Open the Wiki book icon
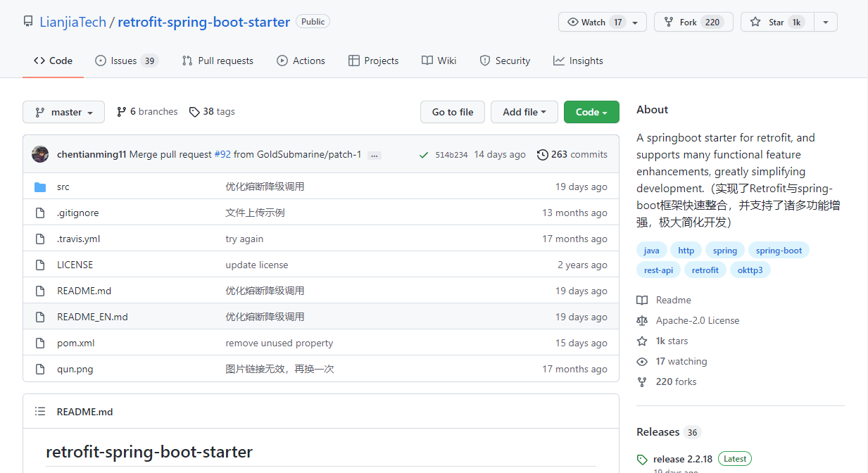The image size is (868, 473). (427, 61)
